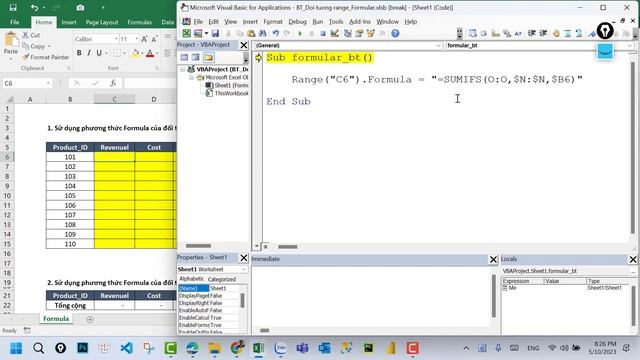Image resolution: width=640 pixels, height=360 pixels.
Task: Click Format Painter in Excel ribbon
Action: click(x=45, y=57)
